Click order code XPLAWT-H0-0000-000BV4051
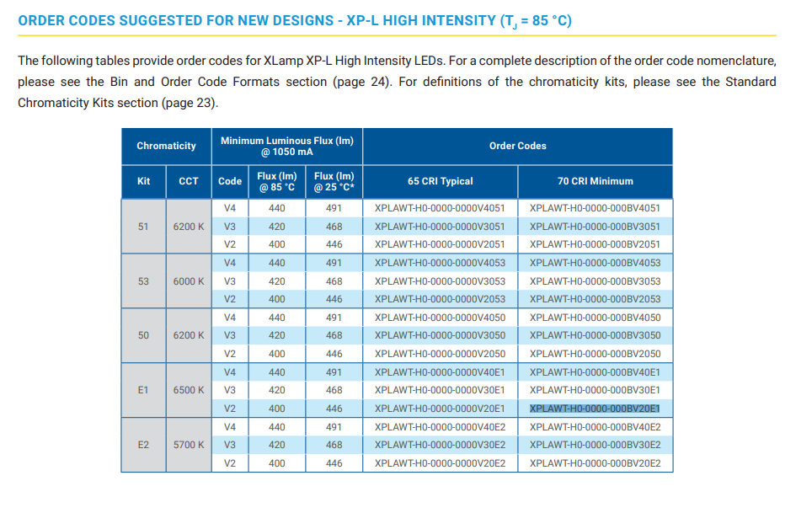The width and height of the screenshot is (812, 529). [x=595, y=208]
